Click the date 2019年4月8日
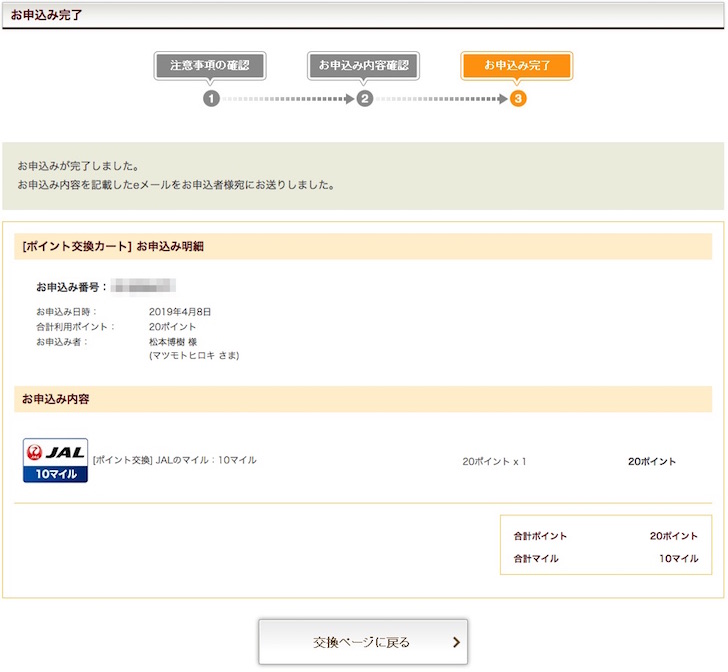 tap(180, 312)
